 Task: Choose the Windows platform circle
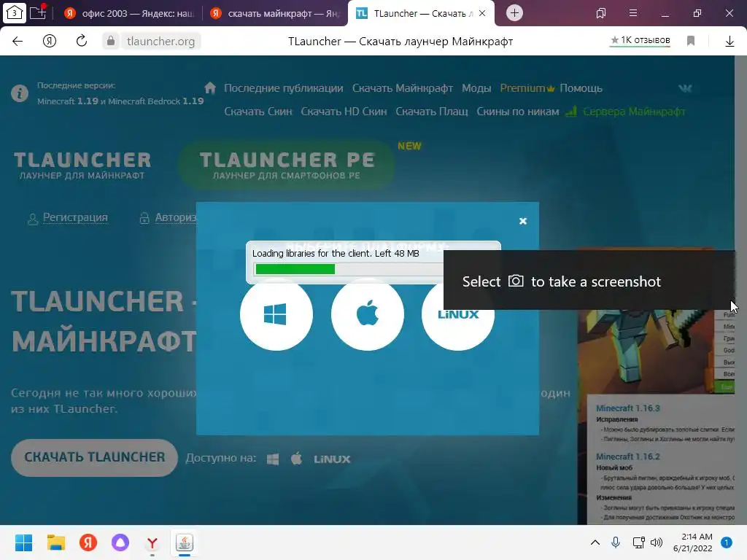point(276,315)
